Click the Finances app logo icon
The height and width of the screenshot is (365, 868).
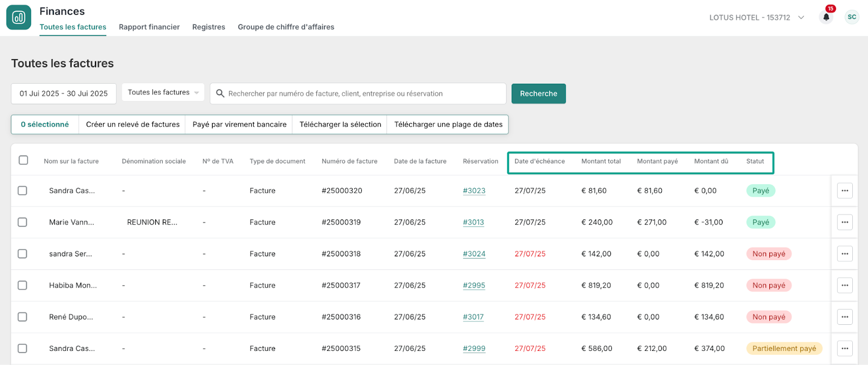pyautogui.click(x=18, y=17)
